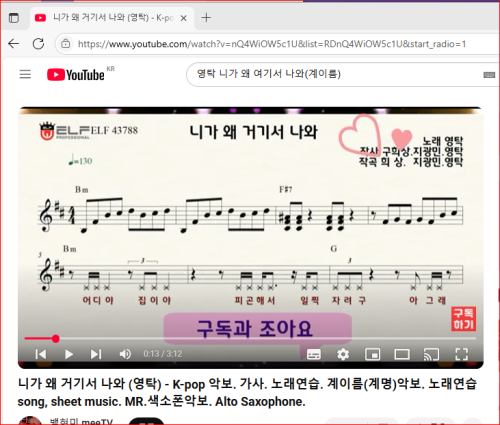Go back to the previous page

pos(14,44)
